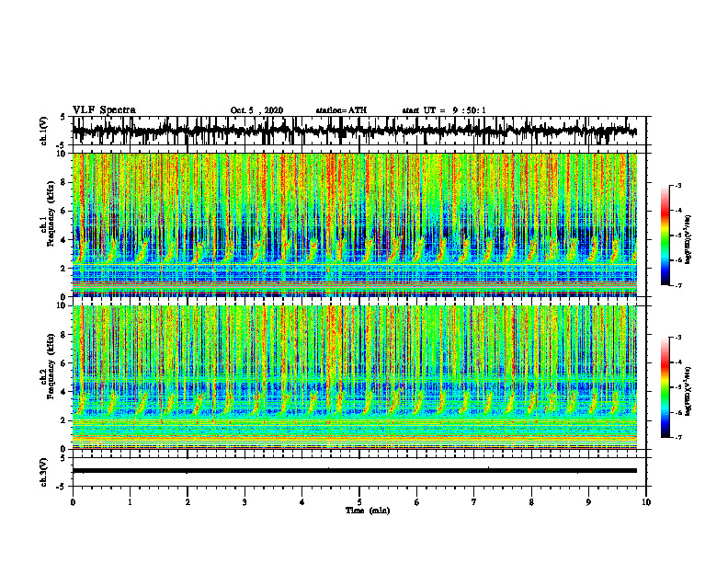Image resolution: width=728 pixels, height=563 pixels.
Task: Click the ch.2 color bar log(PSD) unit label
Action: pos(689,392)
